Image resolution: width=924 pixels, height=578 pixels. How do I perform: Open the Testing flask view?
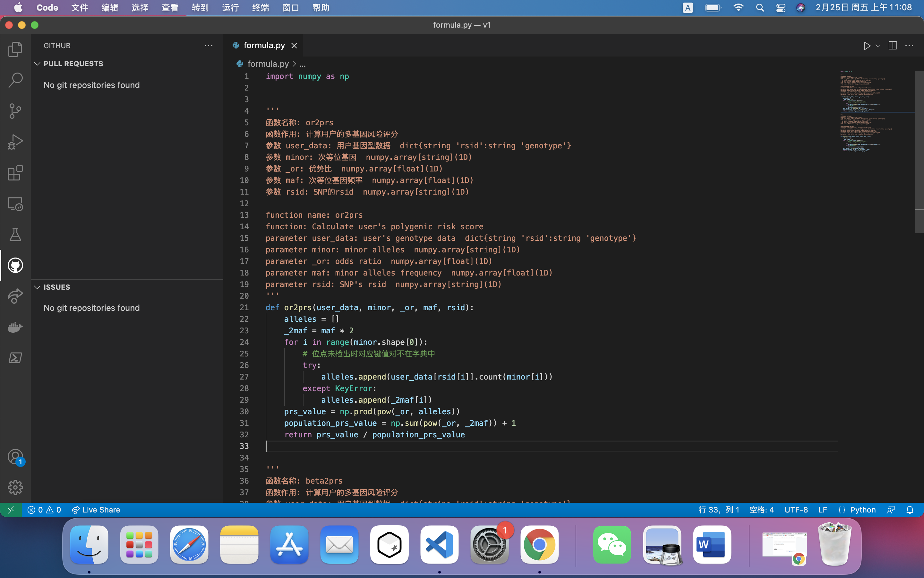tap(15, 234)
